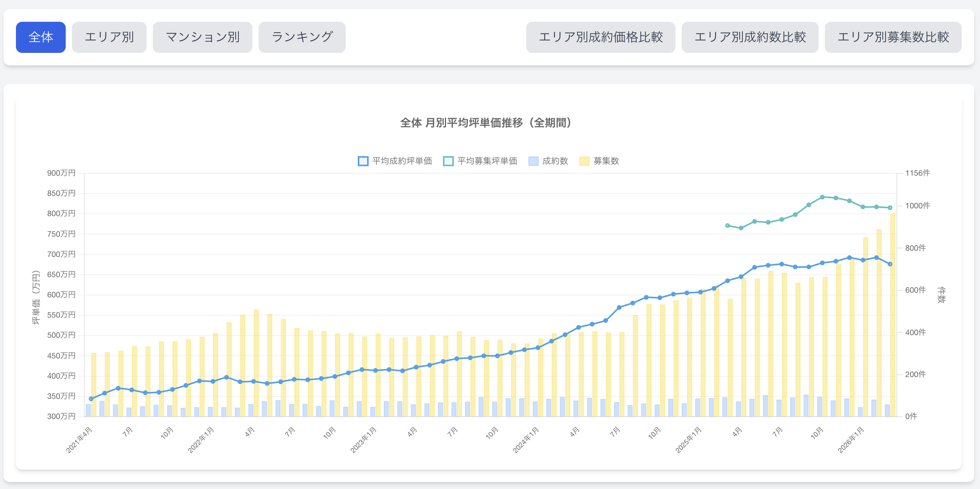Click the first teal 平均募集坪単価 data point

pos(727,225)
